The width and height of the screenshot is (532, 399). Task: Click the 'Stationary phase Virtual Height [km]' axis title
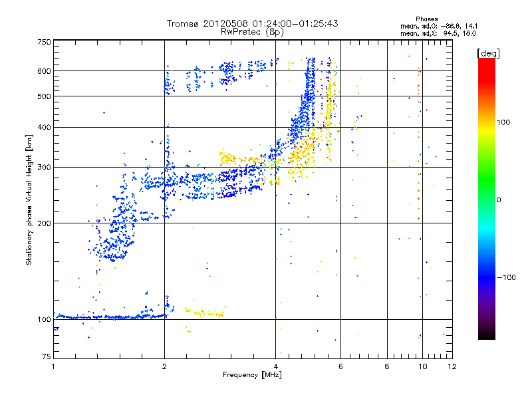click(29, 199)
